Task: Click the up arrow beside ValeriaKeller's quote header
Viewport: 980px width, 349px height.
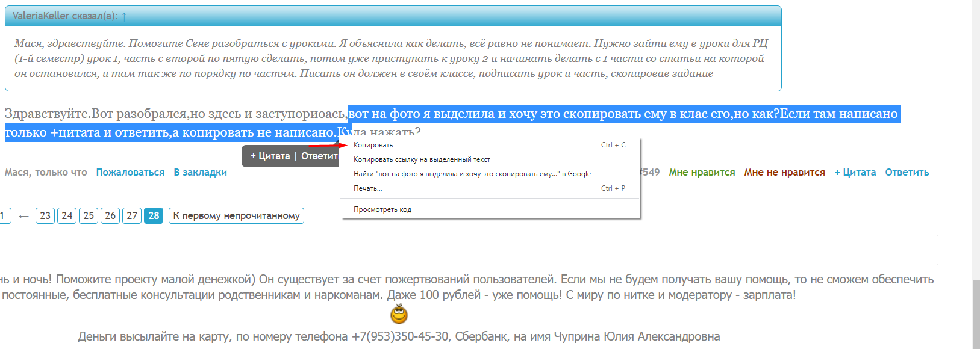Action: tap(124, 16)
